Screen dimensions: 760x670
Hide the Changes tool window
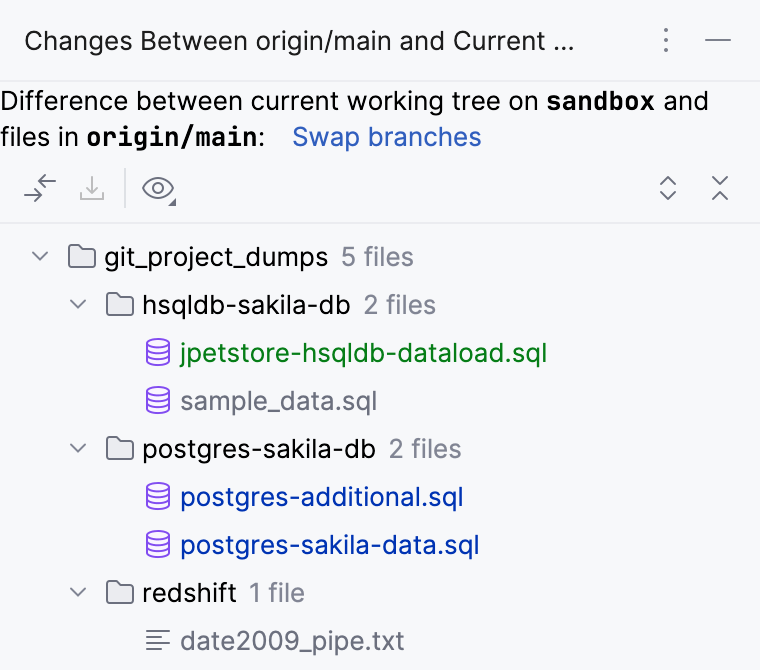718,41
